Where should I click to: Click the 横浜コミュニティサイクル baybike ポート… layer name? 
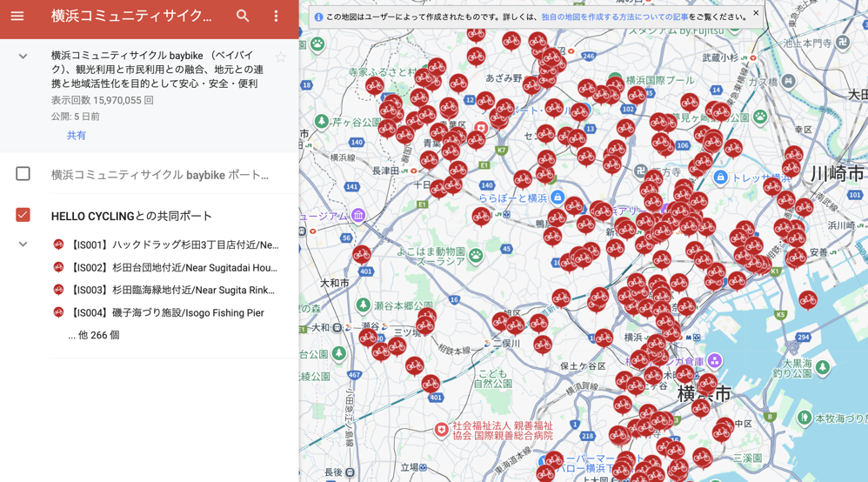pos(160,175)
